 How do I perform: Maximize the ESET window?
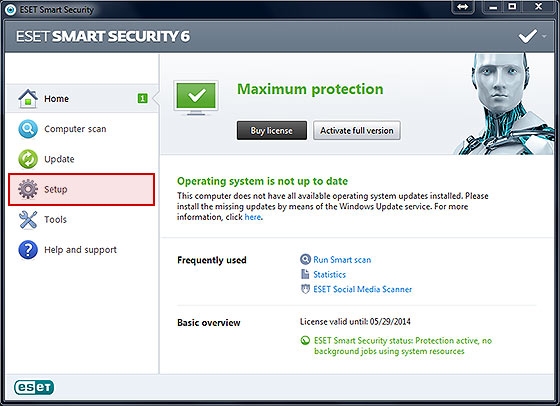pos(512,7)
